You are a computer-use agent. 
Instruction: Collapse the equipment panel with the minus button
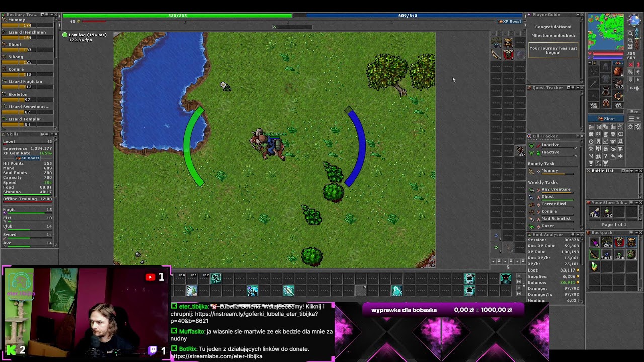coord(590,64)
